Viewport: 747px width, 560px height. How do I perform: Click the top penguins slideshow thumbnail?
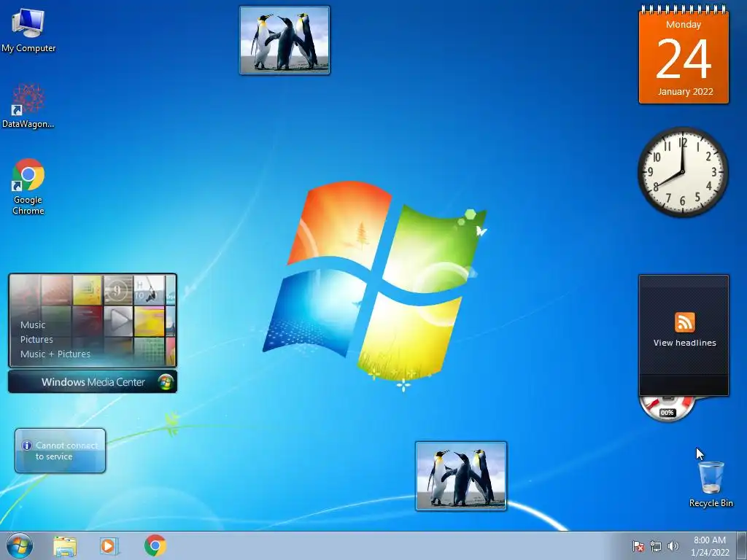285,40
